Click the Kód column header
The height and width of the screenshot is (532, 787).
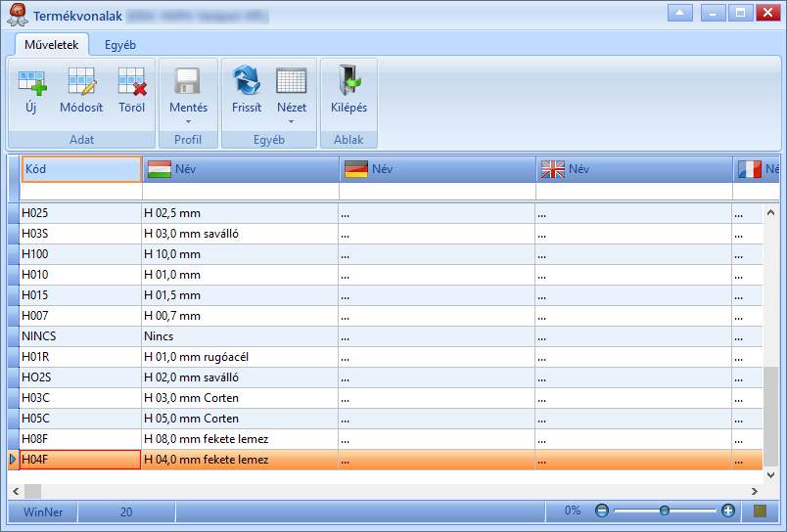[x=81, y=169]
